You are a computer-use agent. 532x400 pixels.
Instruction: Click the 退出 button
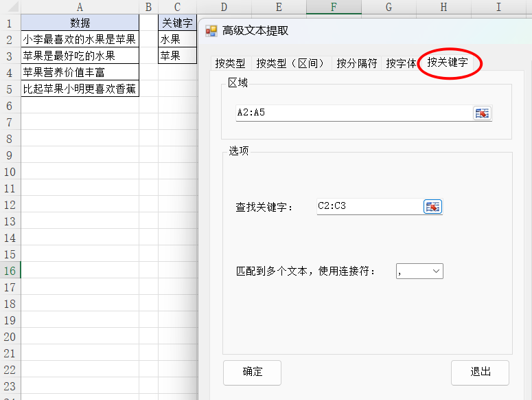480,373
